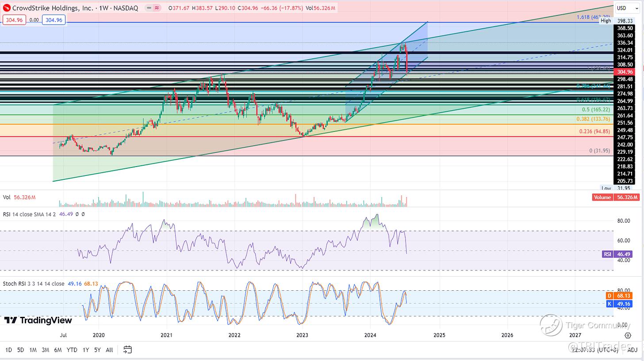Click the 2021 time axis label
This screenshot has width=644, height=361.
(166, 335)
